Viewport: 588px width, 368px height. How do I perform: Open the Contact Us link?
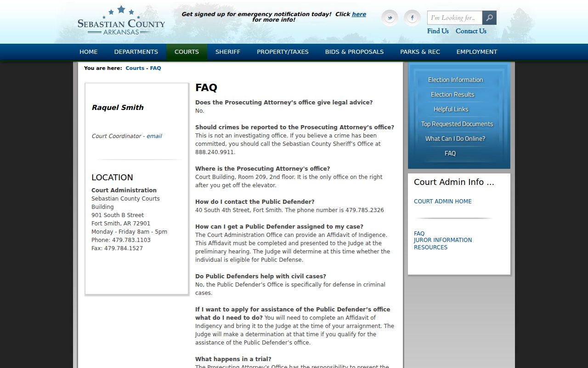tap(471, 31)
